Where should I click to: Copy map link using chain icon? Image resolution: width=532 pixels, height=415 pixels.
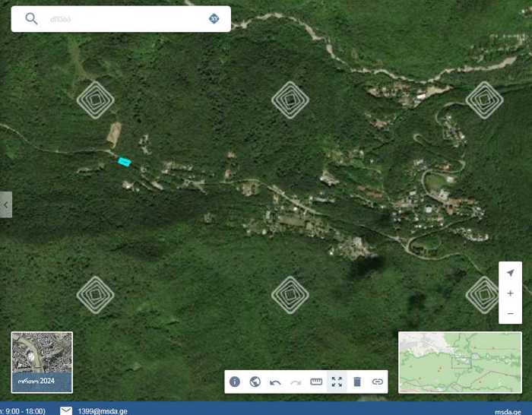click(378, 382)
